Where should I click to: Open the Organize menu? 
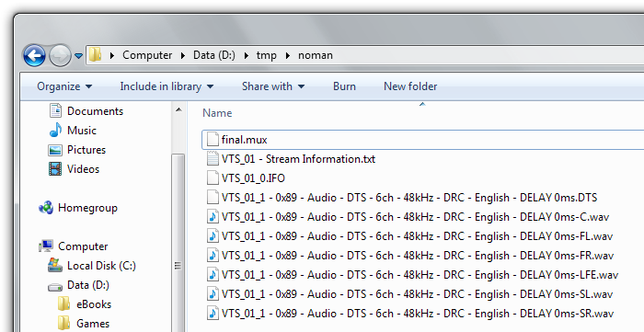tap(64, 86)
